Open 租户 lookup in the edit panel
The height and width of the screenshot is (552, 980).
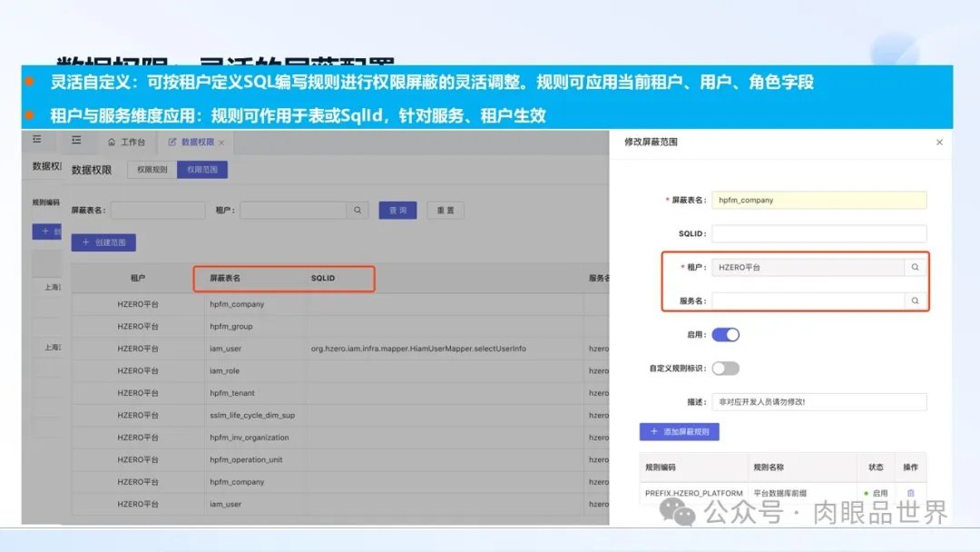pos(915,267)
